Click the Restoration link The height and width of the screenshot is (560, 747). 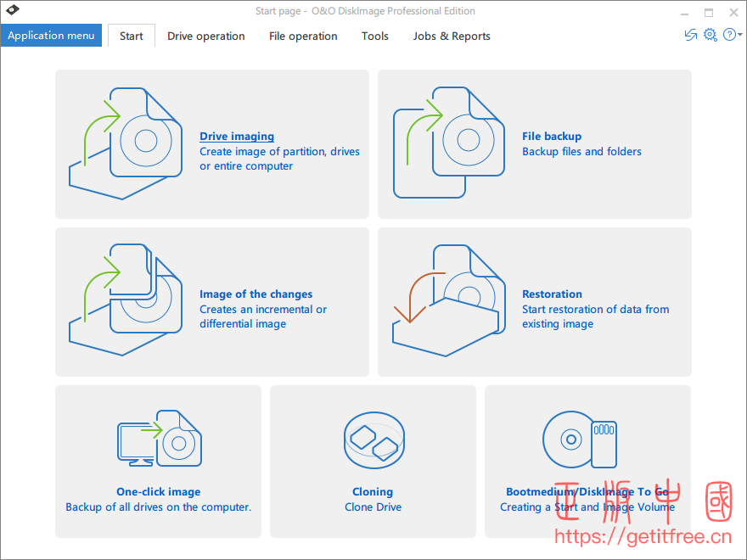552,294
